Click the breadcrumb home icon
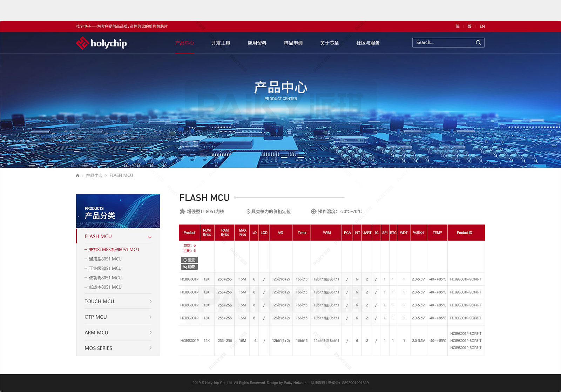This screenshot has height=392, width=561. [77, 175]
